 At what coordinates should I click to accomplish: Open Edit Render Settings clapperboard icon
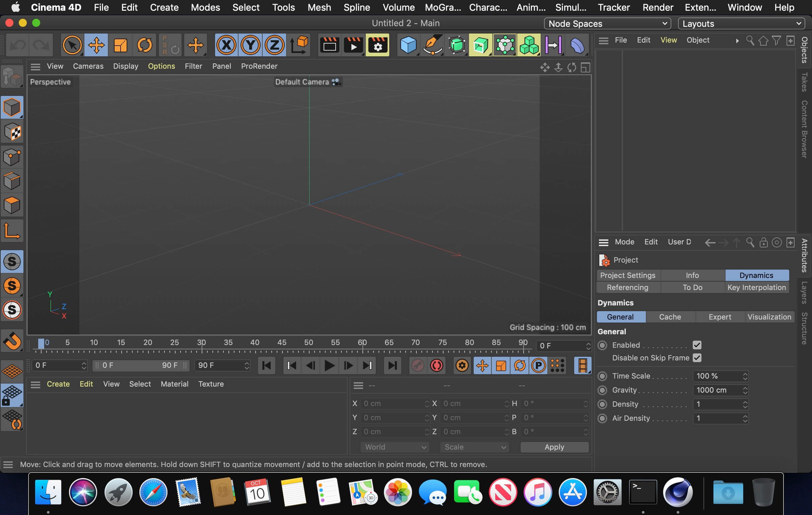tap(377, 45)
